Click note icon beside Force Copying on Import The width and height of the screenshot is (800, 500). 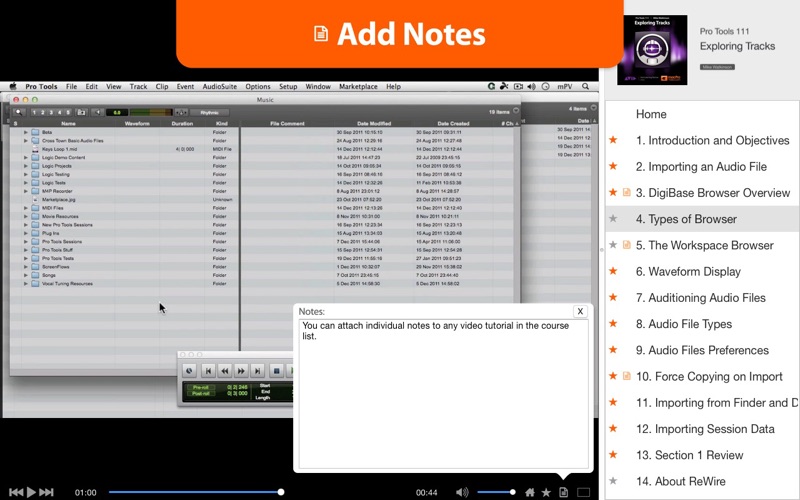click(x=627, y=376)
